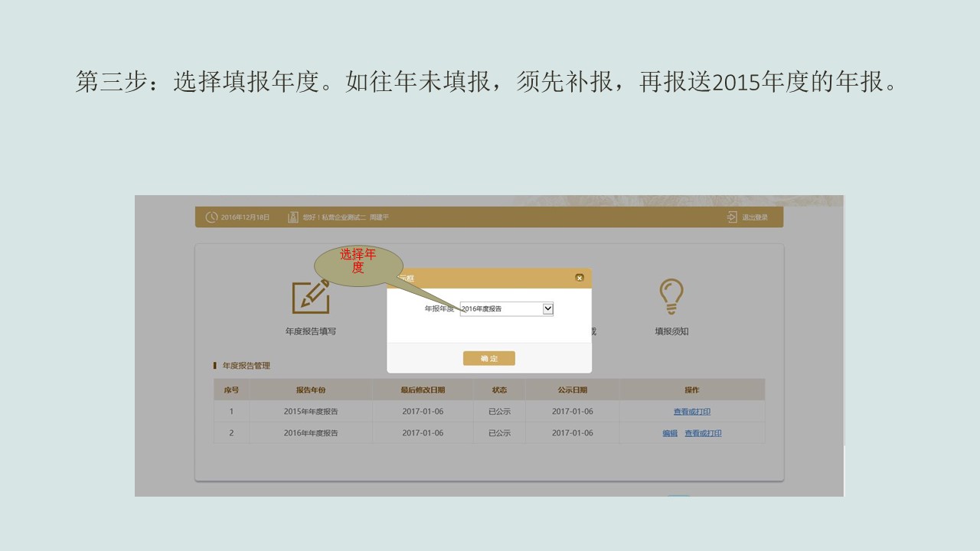Close the year selection dialog

pyautogui.click(x=580, y=278)
